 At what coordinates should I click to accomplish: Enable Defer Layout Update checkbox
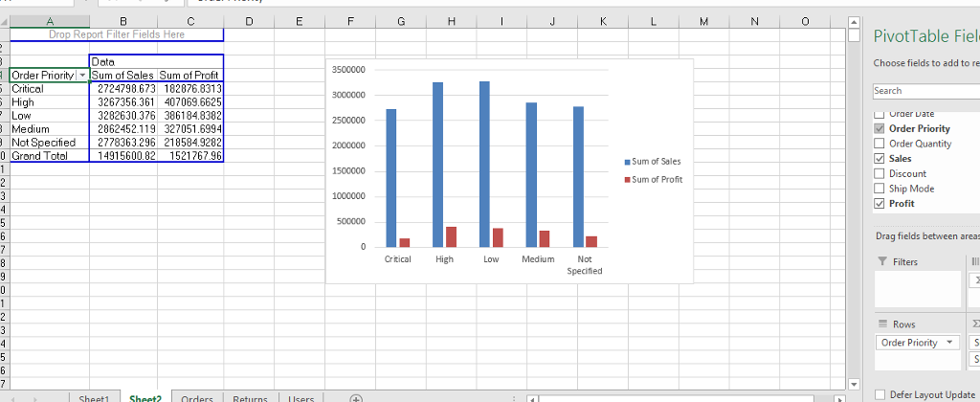coord(880,394)
